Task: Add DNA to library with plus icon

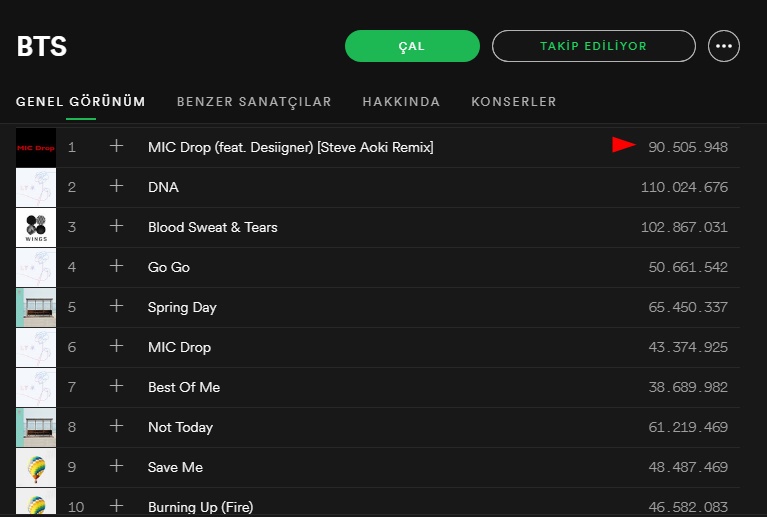Action: (x=116, y=186)
